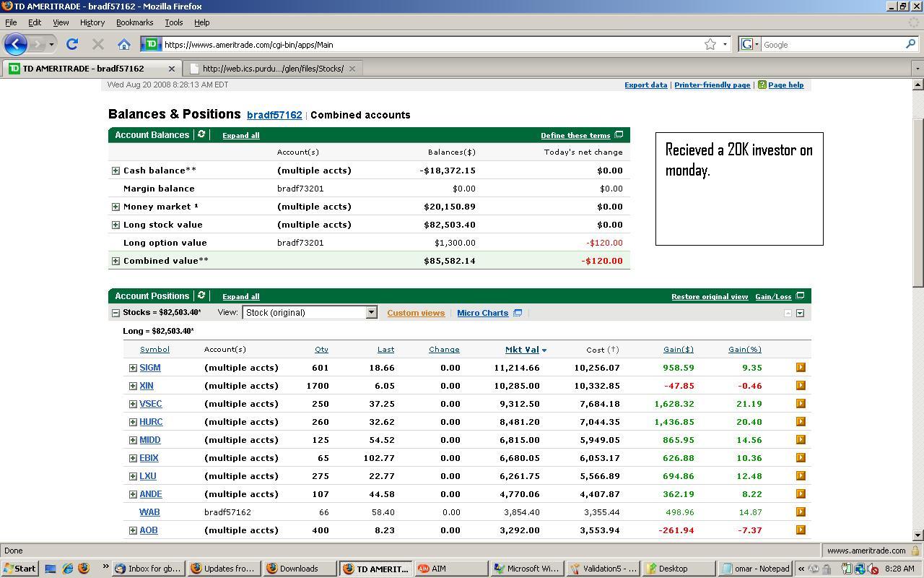Switch to the web.ics.purdue Stocks tab

272,69
